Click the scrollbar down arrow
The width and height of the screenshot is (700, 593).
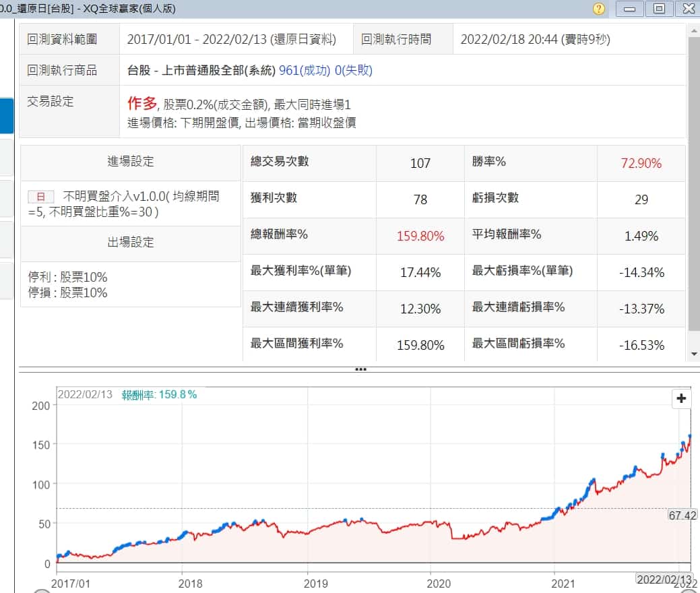point(694,354)
